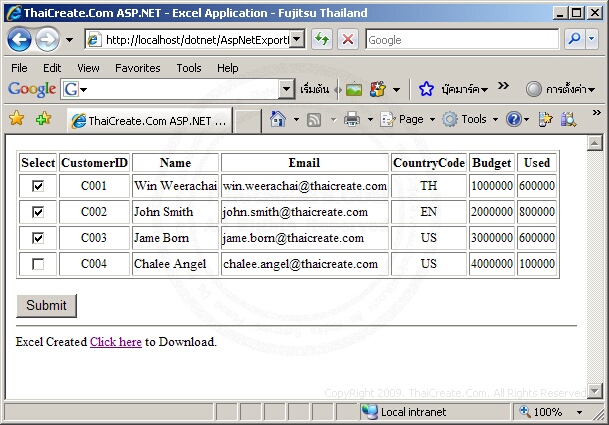Click the Refresh page icon

point(322,40)
